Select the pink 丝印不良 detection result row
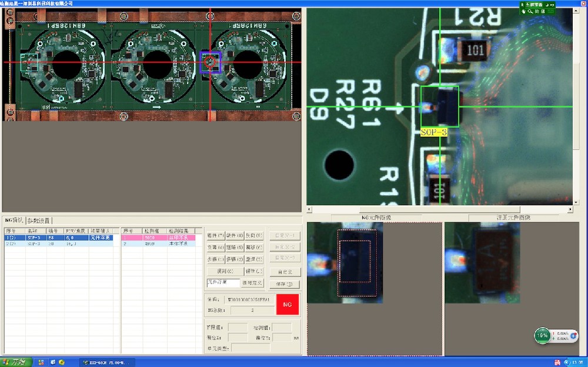 pos(159,238)
